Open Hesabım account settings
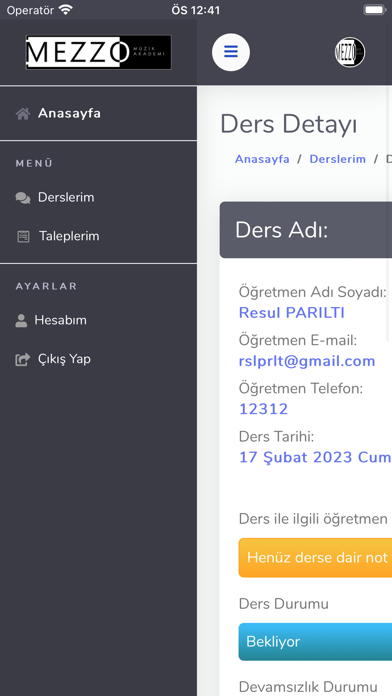The width and height of the screenshot is (392, 696). [x=60, y=320]
